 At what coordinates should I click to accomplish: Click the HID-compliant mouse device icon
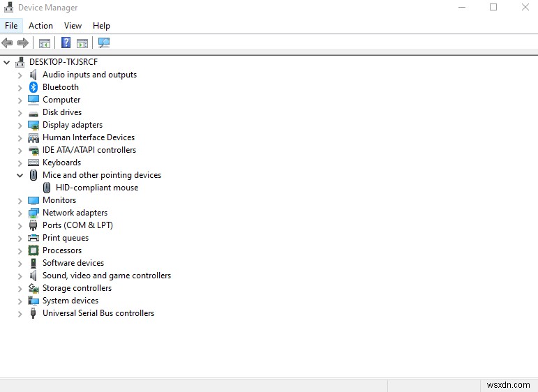(x=47, y=188)
